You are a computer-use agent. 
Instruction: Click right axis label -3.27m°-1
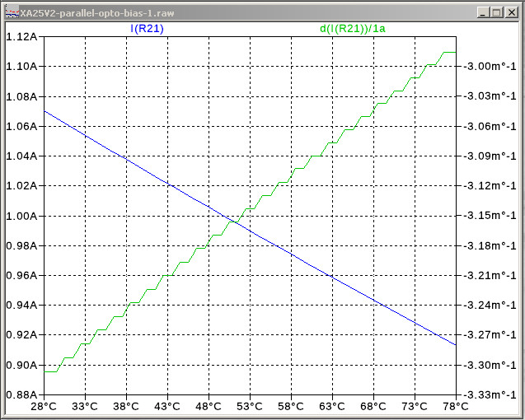(x=490, y=334)
